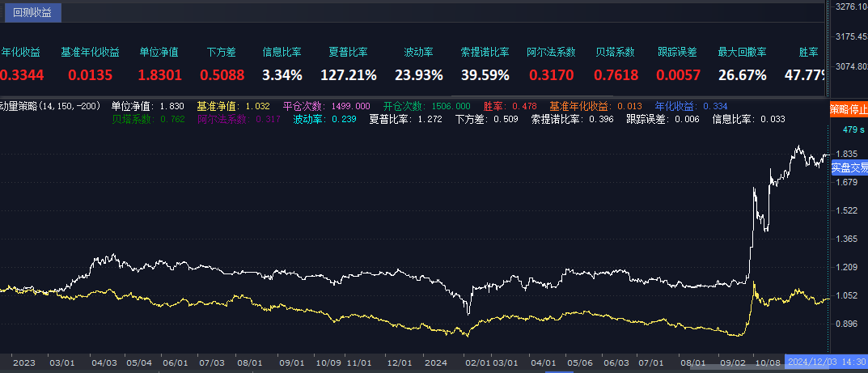Viewport: 868px width, 373px height.
Task: Click the 23.93% volatility value
Action: tap(419, 75)
